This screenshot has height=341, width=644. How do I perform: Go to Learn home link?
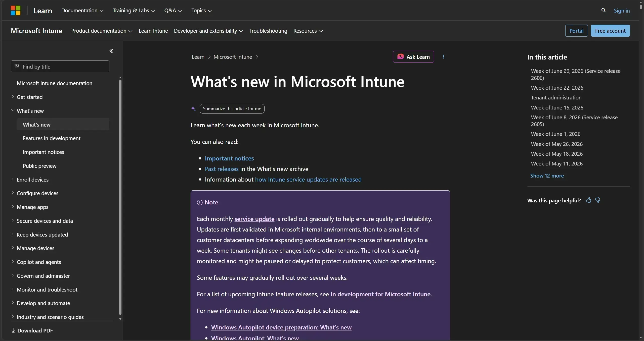43,11
